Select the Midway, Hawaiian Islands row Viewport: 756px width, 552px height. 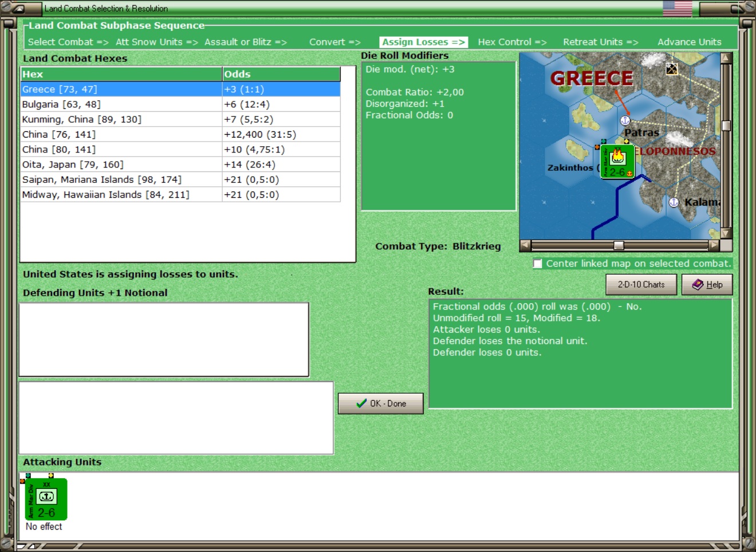click(180, 194)
